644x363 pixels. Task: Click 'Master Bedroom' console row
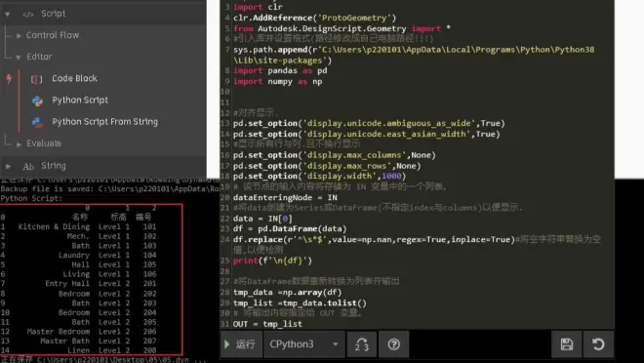(78, 332)
